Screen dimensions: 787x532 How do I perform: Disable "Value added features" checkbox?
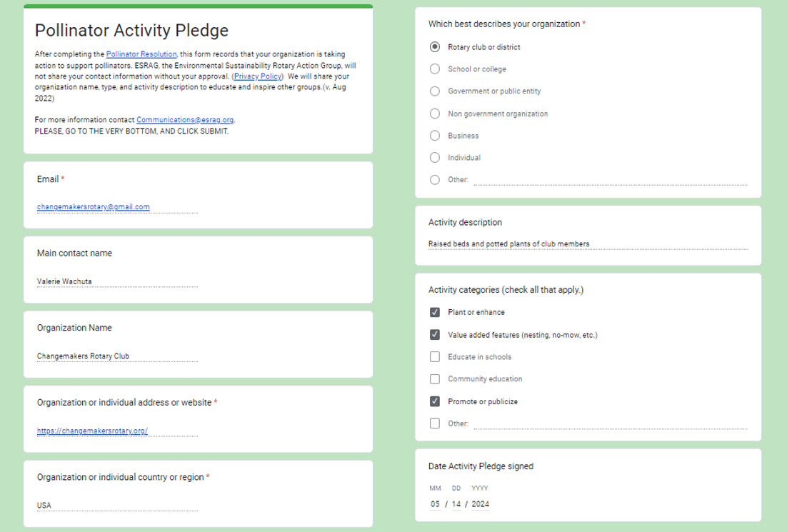(434, 334)
